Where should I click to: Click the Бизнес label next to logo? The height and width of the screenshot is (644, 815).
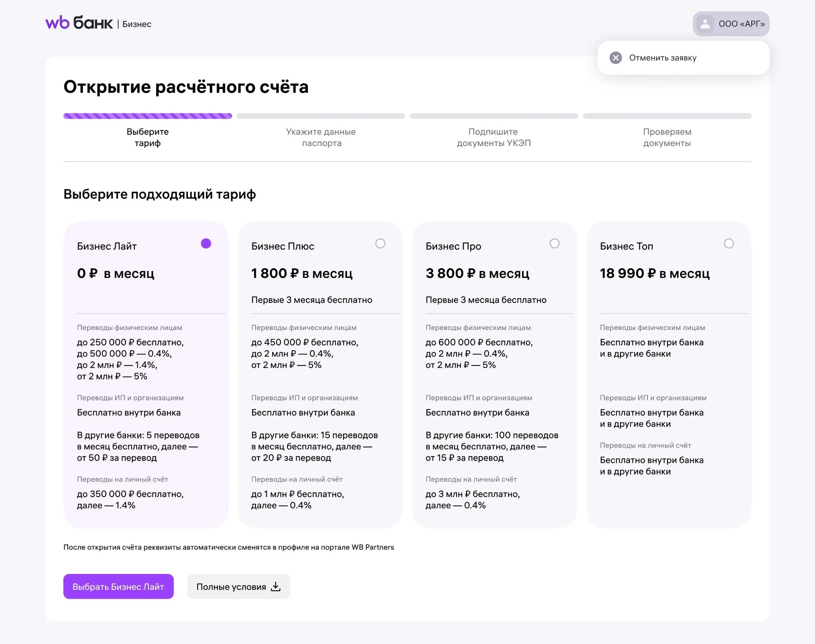click(137, 24)
